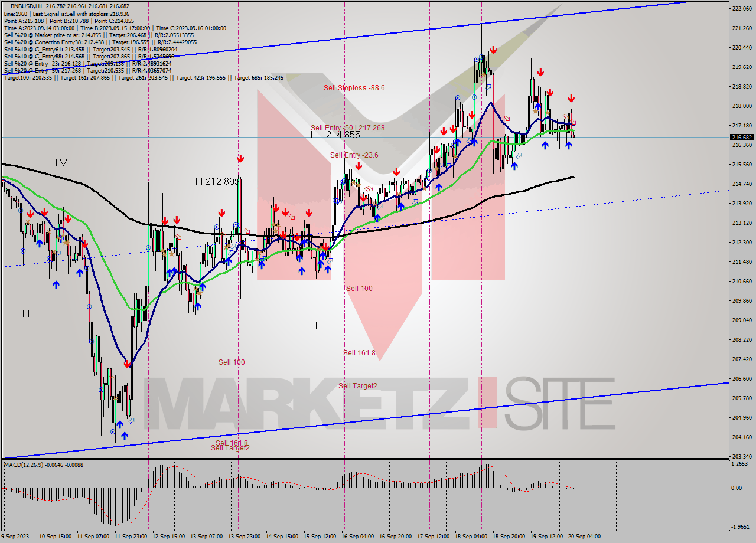The image size is (756, 543).
Task: Click the 204.960 price axis value
Action: (741, 417)
